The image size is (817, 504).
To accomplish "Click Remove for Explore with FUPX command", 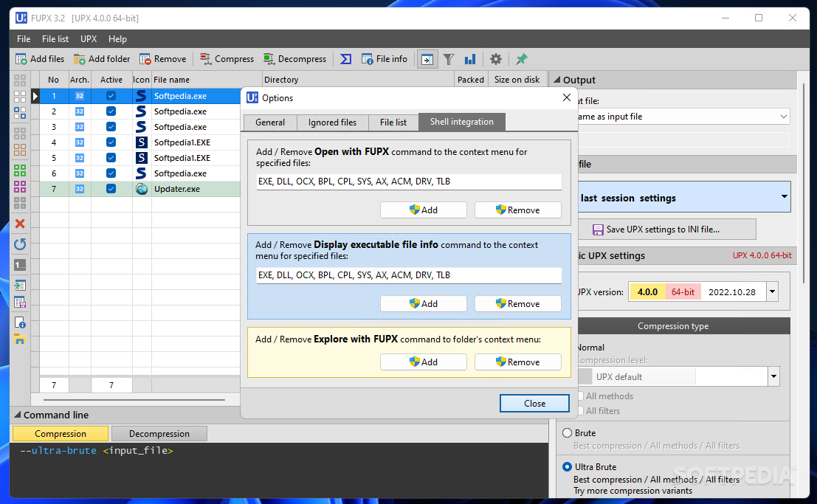I will 518,362.
